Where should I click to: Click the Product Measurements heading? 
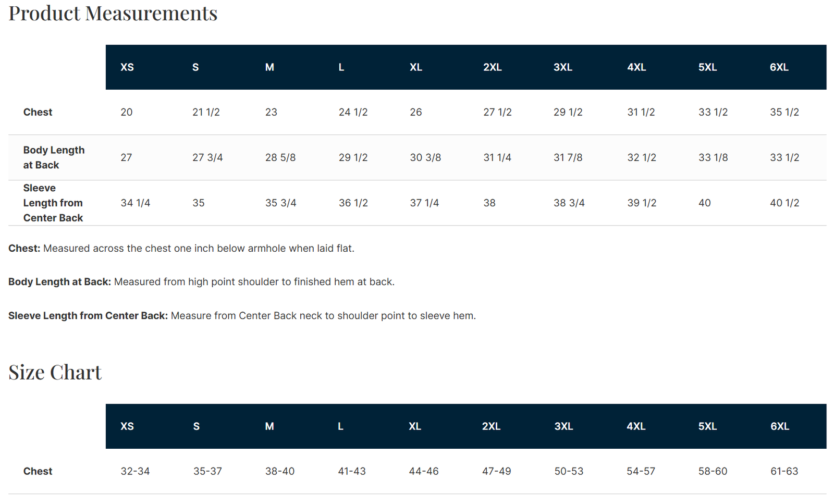113,13
